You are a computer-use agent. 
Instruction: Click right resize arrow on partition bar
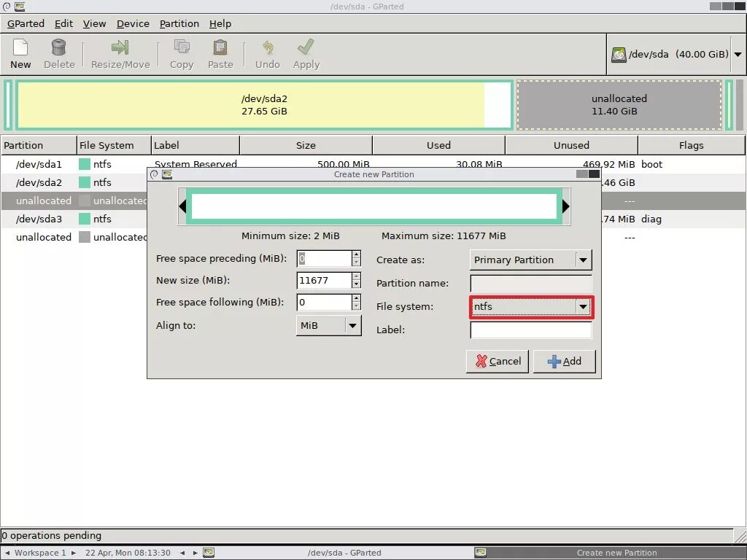tap(565, 206)
